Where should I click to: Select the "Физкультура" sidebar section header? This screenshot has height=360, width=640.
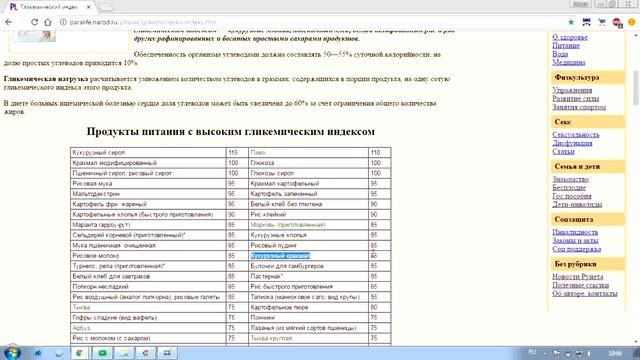tap(587, 77)
